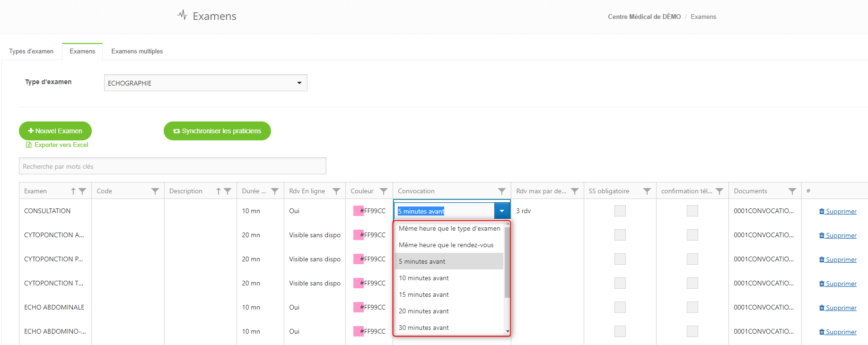Click the Nouvel Examen button
This screenshot has height=345, width=868.
pyautogui.click(x=55, y=131)
